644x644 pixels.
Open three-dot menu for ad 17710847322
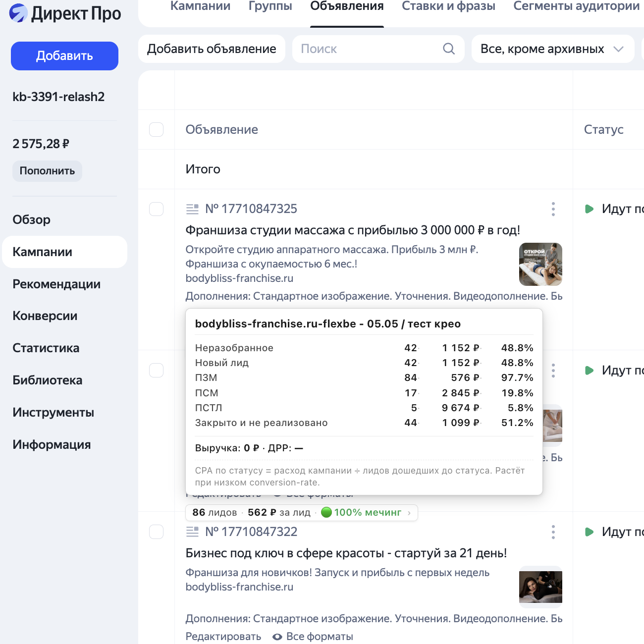tap(553, 532)
